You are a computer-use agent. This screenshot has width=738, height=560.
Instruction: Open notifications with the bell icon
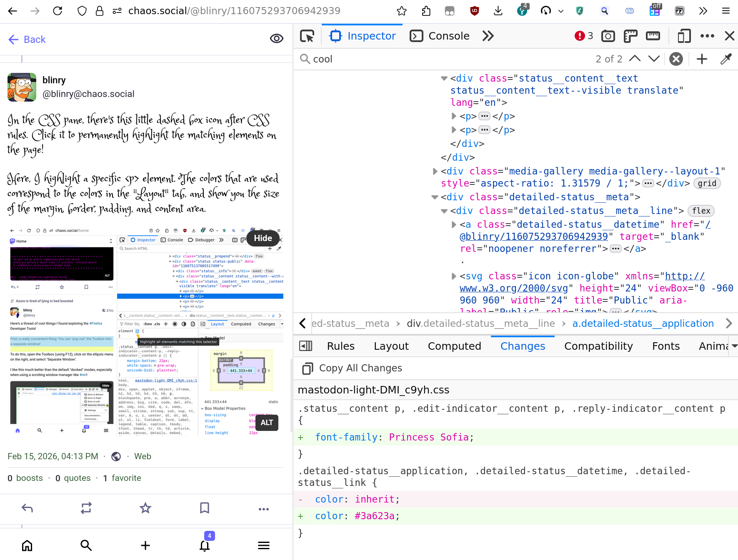[205, 545]
